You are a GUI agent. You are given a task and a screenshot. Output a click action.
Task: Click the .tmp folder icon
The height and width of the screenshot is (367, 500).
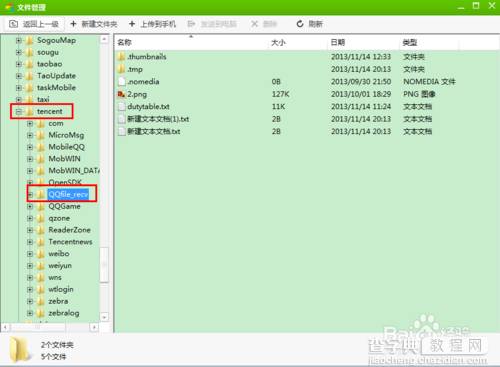click(x=121, y=69)
